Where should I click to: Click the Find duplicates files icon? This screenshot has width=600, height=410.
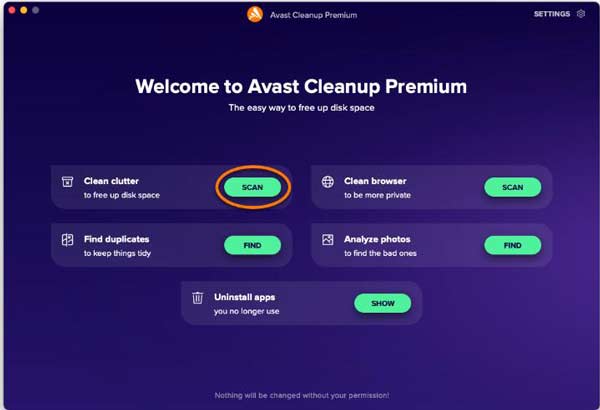(67, 240)
